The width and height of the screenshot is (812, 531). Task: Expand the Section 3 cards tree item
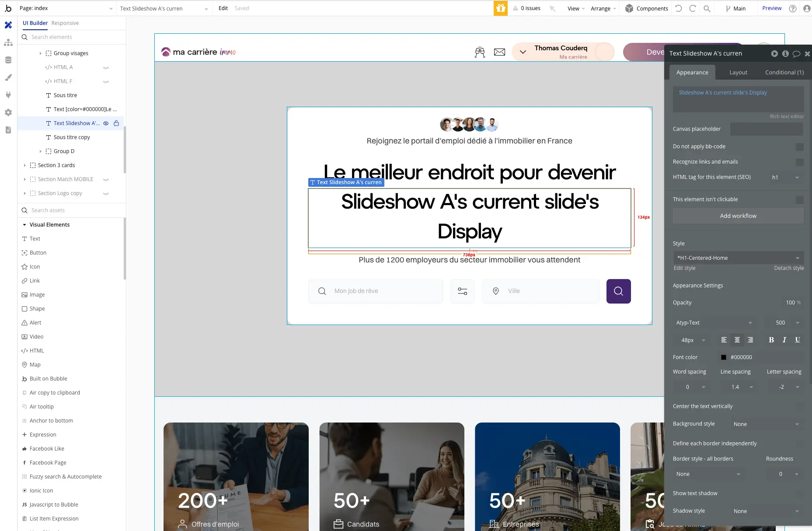[24, 165]
